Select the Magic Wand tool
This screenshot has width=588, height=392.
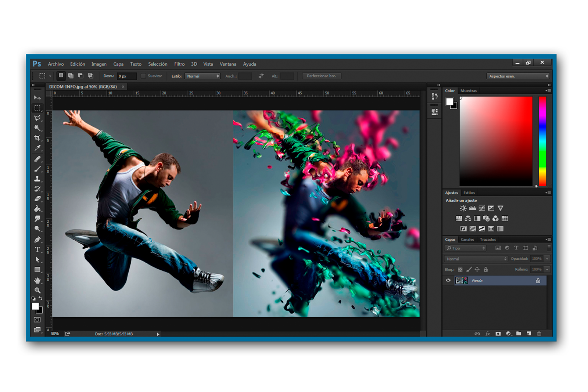[x=37, y=128]
